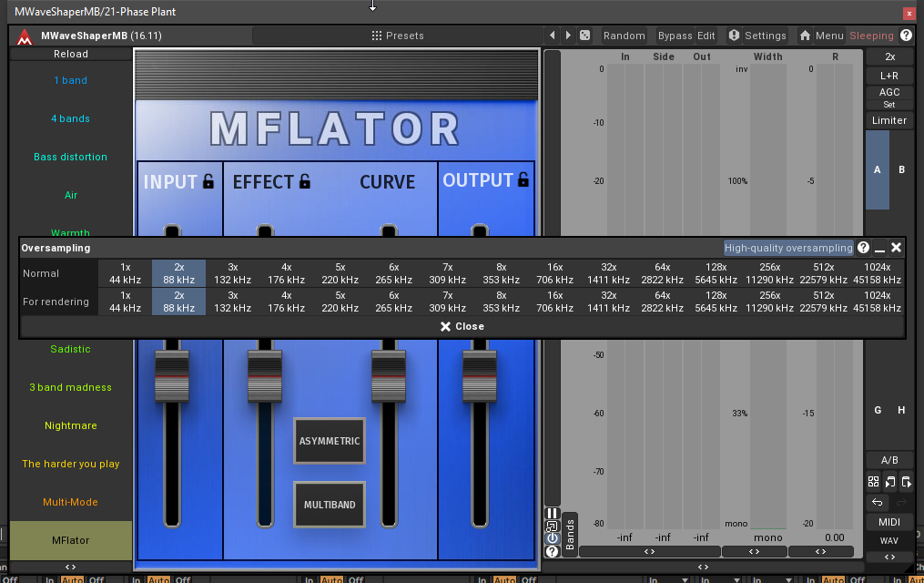Choose 4x 176 kHz in Normal row
The height and width of the screenshot is (583, 924).
287,273
